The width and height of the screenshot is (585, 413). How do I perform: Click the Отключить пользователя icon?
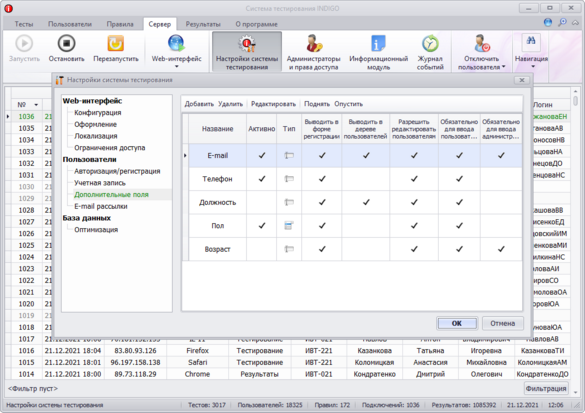(x=481, y=43)
